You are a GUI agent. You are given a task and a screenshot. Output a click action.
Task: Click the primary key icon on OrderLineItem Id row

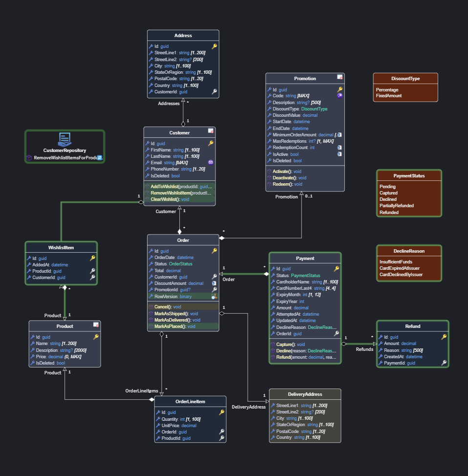[x=222, y=412]
